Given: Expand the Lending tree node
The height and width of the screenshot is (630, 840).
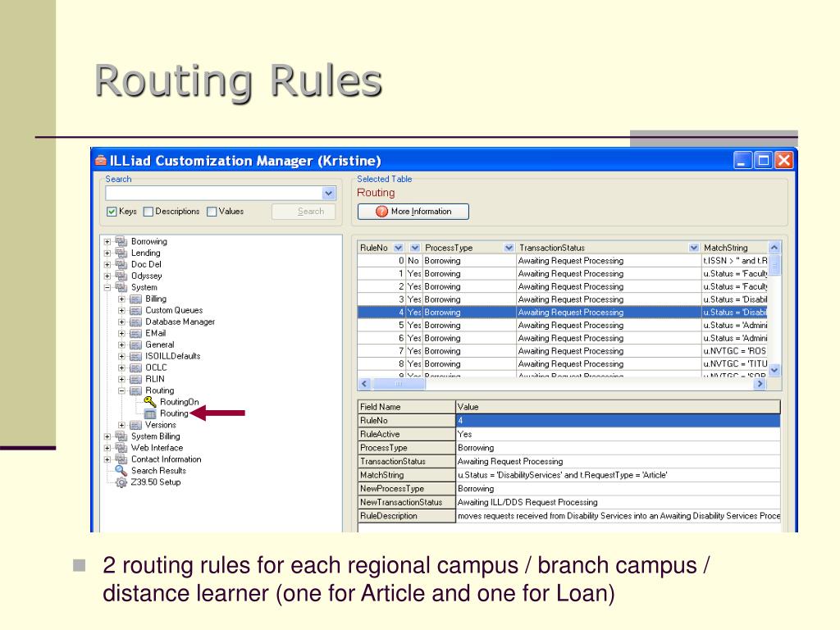Looking at the screenshot, I should (107, 253).
